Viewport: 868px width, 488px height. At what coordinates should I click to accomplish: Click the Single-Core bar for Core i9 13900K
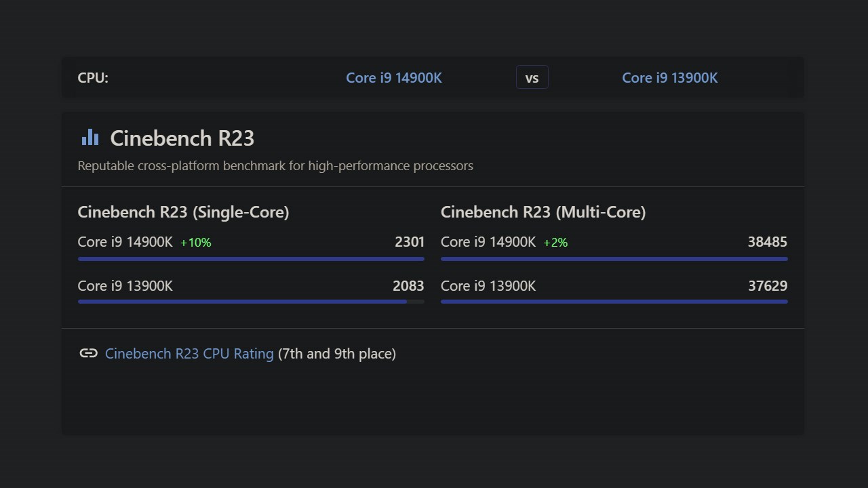tap(242, 302)
